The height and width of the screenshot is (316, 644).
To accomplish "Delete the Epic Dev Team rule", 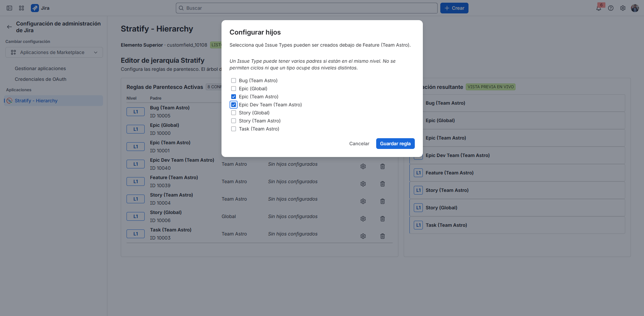I will coord(383,166).
